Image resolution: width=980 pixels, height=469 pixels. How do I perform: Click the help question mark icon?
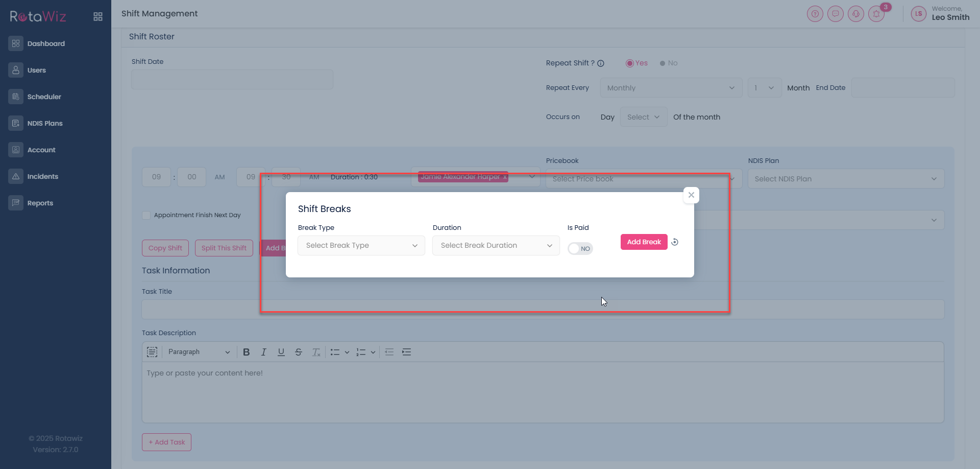click(x=815, y=14)
